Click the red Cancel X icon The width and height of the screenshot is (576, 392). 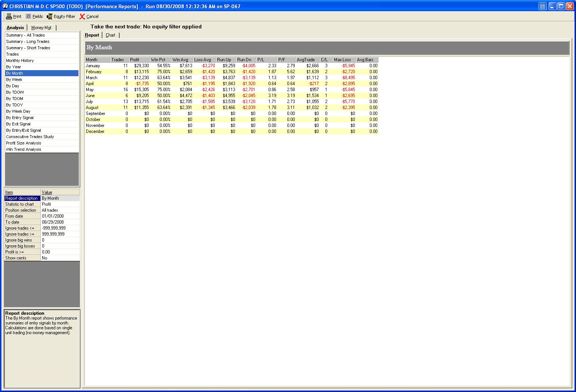pos(82,16)
